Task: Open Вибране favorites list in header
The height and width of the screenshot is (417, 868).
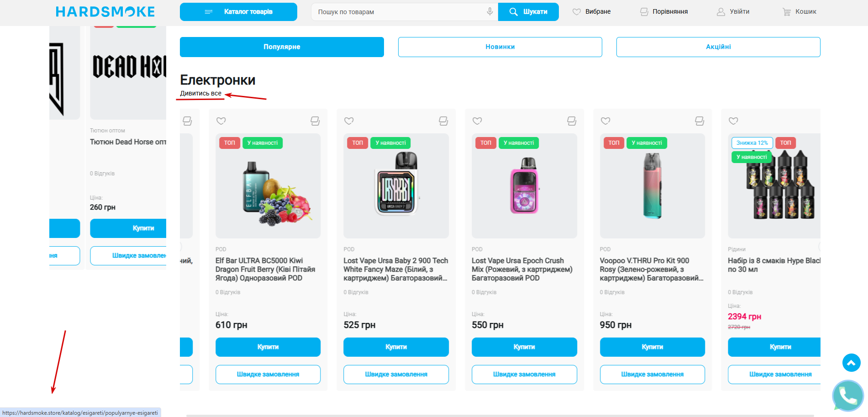Action: 592,12
